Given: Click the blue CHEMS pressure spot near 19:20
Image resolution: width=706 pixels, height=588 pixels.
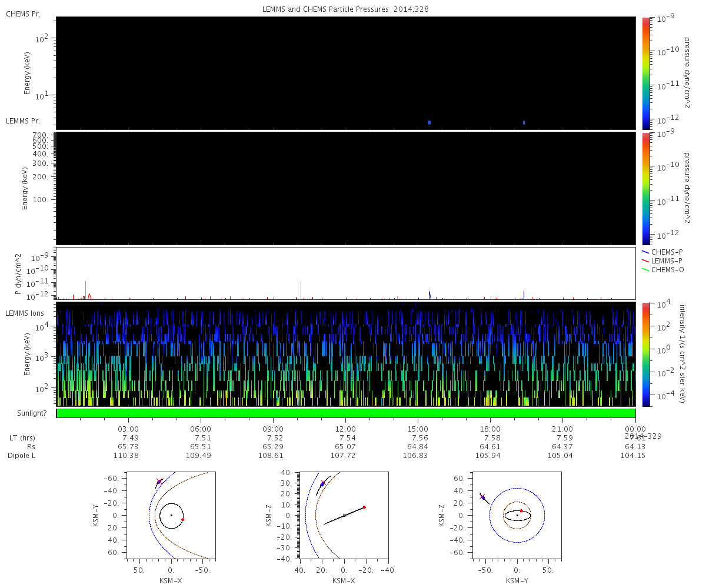Looking at the screenshot, I should pyautogui.click(x=524, y=122).
